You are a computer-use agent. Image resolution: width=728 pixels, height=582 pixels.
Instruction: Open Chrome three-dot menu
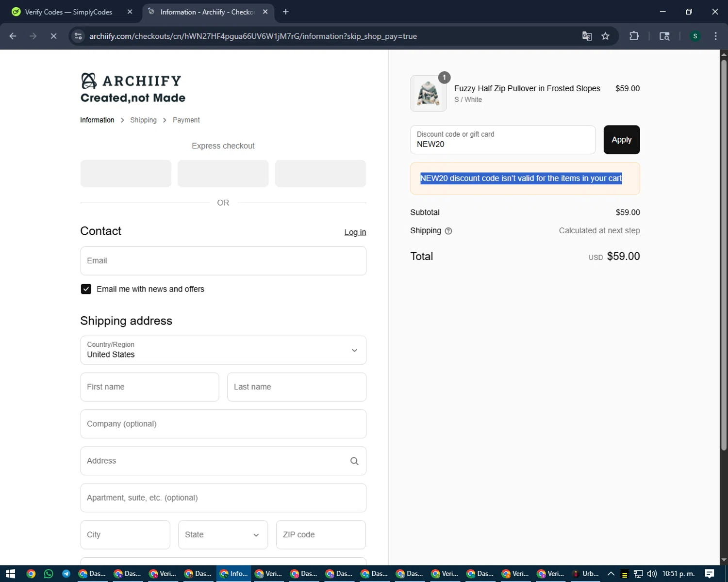pos(715,36)
